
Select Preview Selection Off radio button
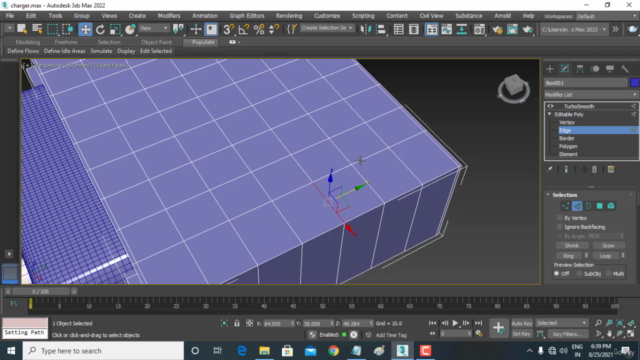coord(556,273)
